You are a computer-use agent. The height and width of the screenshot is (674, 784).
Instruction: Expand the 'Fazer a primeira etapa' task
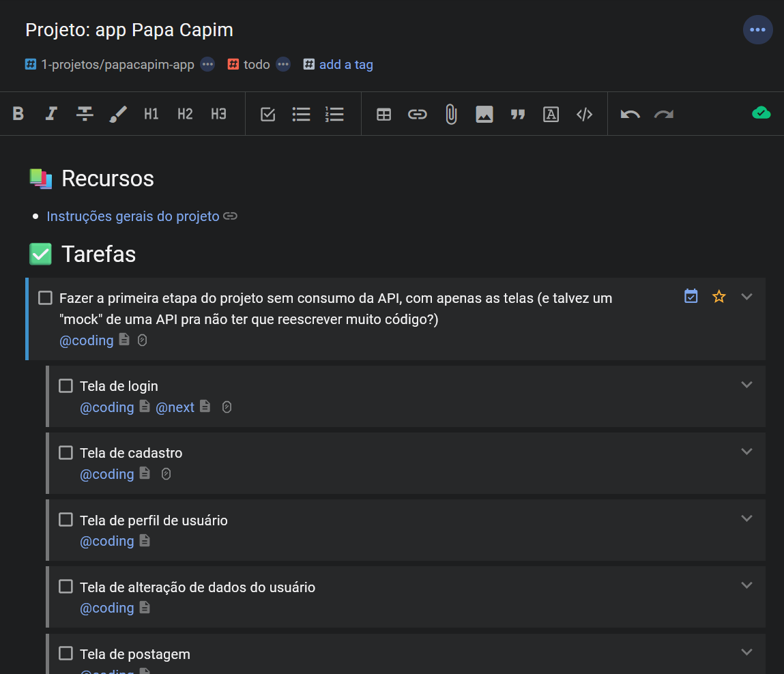[746, 297]
